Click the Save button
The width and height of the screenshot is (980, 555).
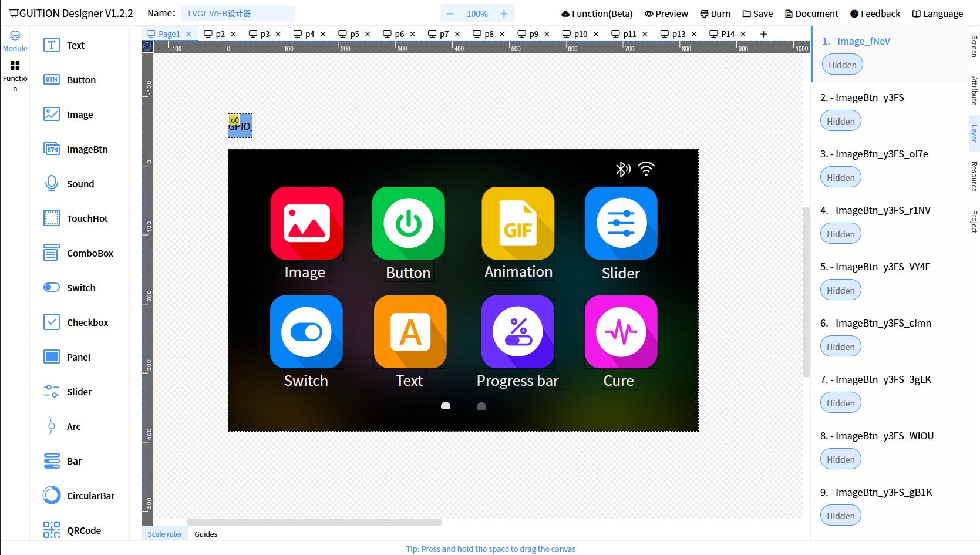[x=757, y=14]
